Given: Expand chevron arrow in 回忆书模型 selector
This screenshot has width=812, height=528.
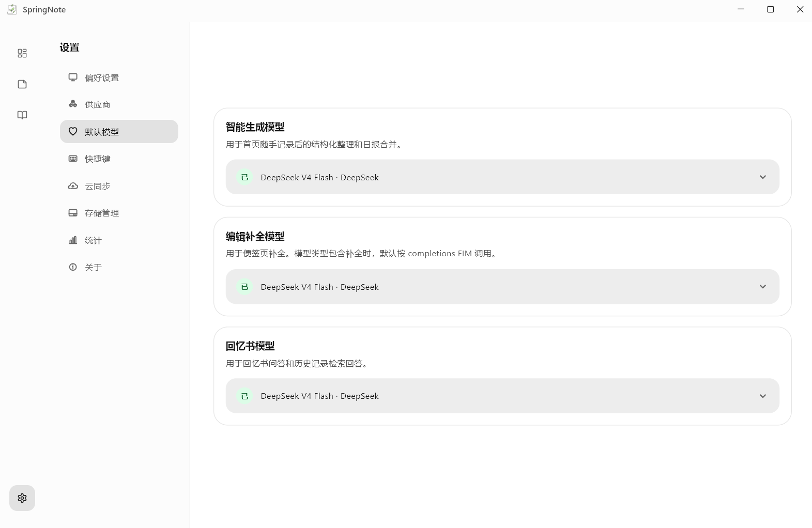Looking at the screenshot, I should (763, 396).
